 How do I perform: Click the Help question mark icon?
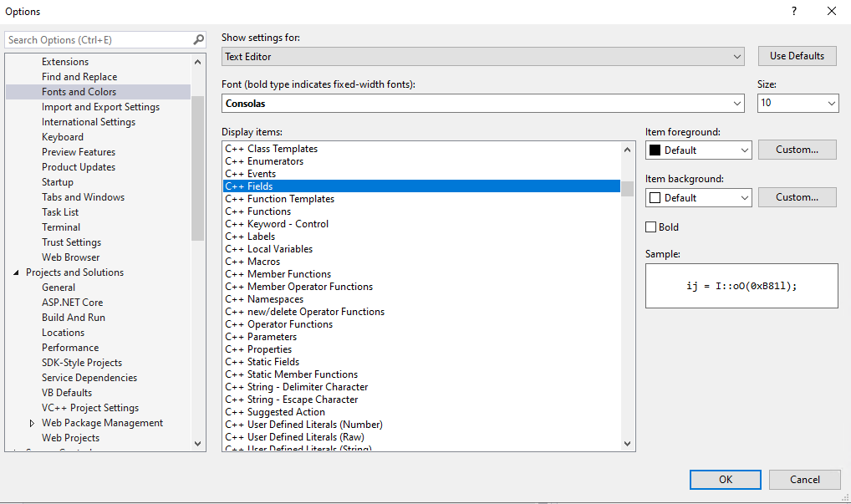[x=794, y=11]
